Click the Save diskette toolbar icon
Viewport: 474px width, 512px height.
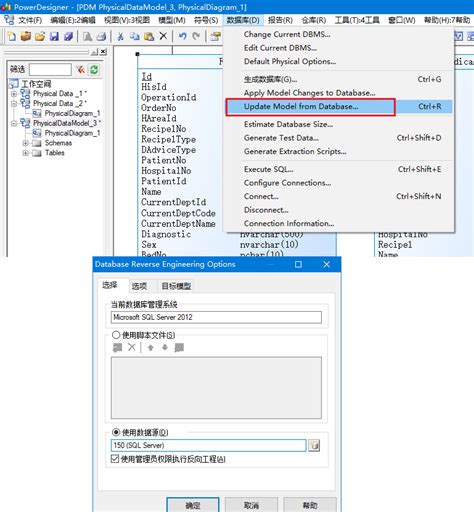pos(54,36)
